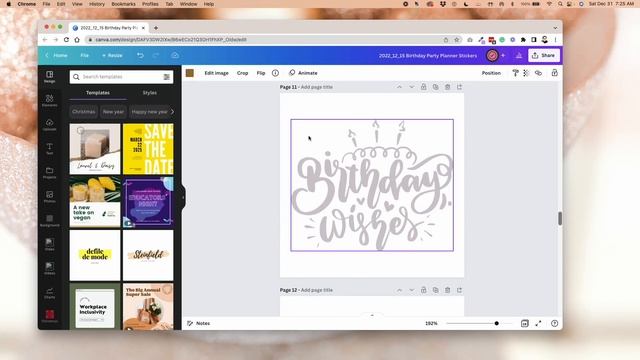Click the Share button
This screenshot has width=640, height=360.
544,56
